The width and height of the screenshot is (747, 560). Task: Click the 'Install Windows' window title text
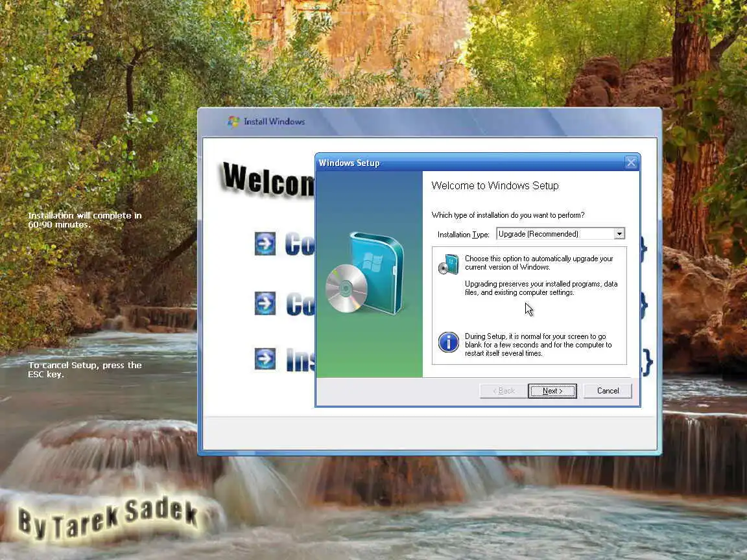tap(274, 121)
